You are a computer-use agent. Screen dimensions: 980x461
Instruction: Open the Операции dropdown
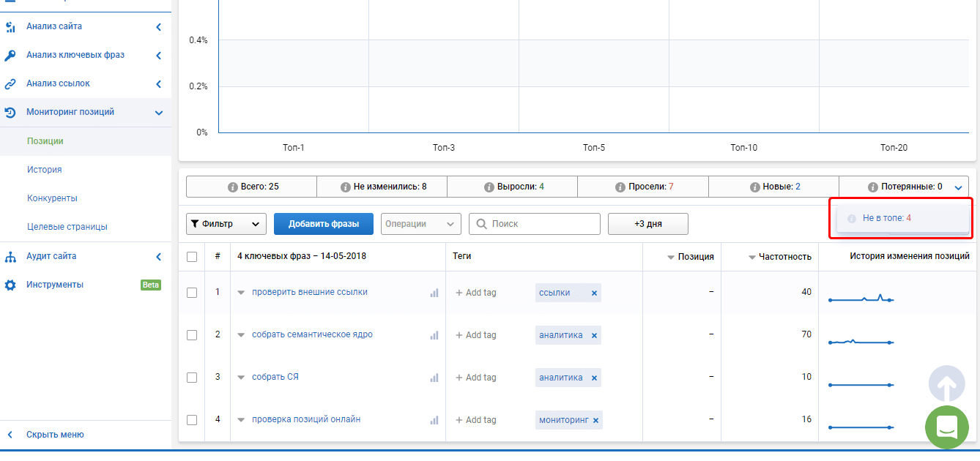421,224
